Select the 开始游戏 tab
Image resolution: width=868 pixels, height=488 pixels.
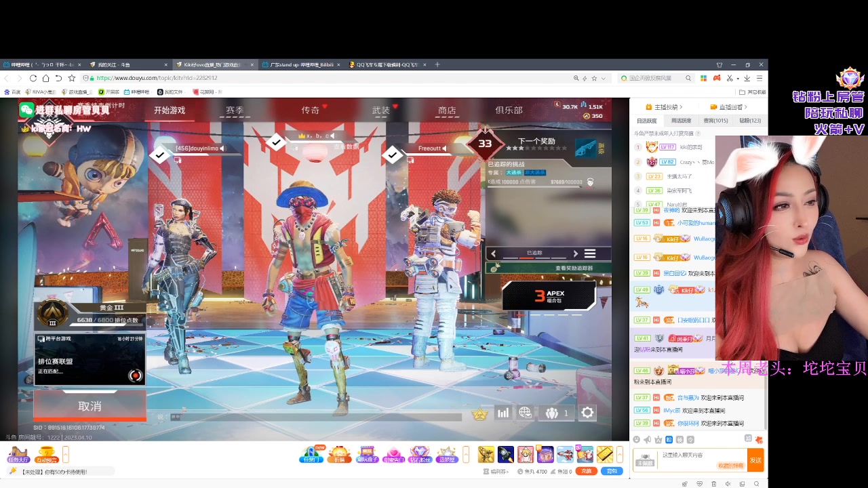coord(170,110)
